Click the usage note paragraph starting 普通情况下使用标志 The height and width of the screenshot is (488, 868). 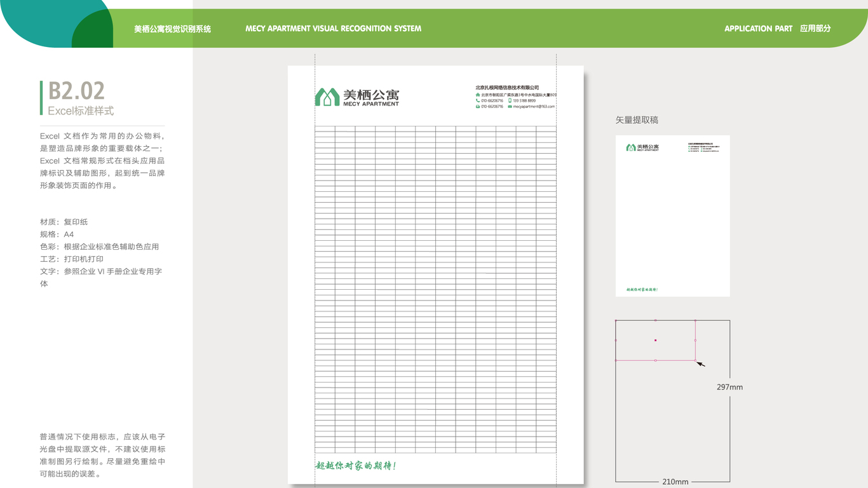click(102, 456)
